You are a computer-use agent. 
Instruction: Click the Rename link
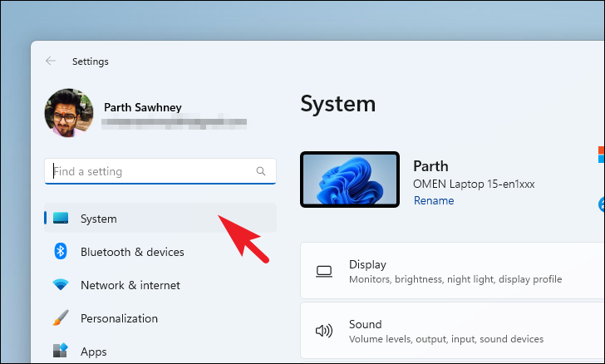(434, 201)
